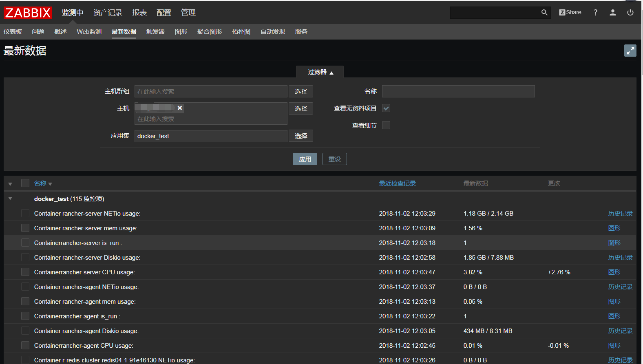
Task: Select checkbox for Containerrancher-server CPU usage
Action: pos(25,272)
